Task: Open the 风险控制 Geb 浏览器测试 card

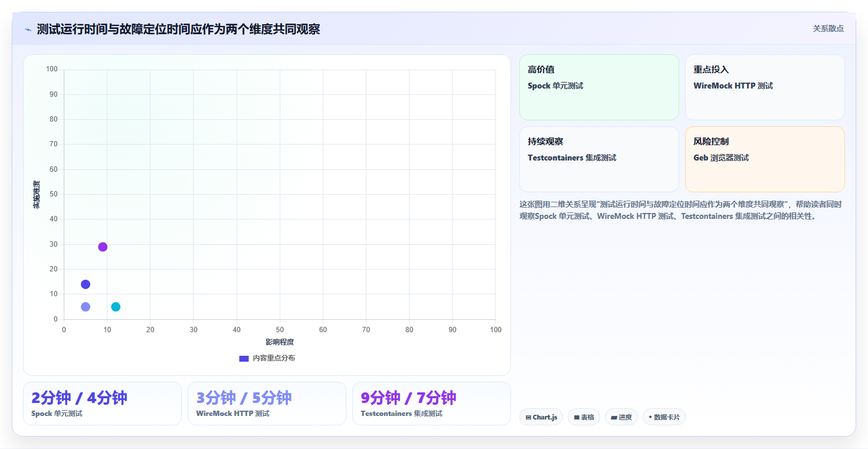Action: click(765, 159)
